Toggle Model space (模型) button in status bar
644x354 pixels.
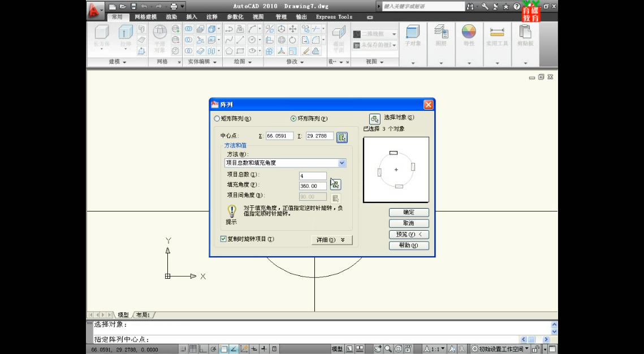pos(337,349)
